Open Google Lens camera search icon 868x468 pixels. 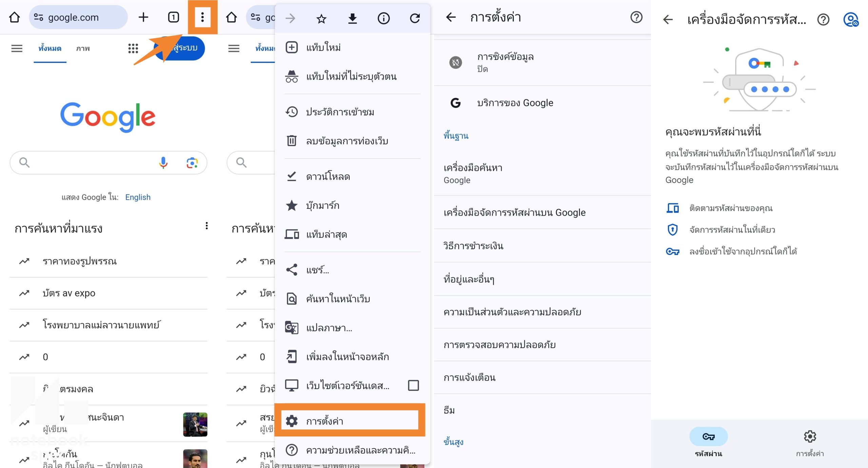(x=192, y=163)
